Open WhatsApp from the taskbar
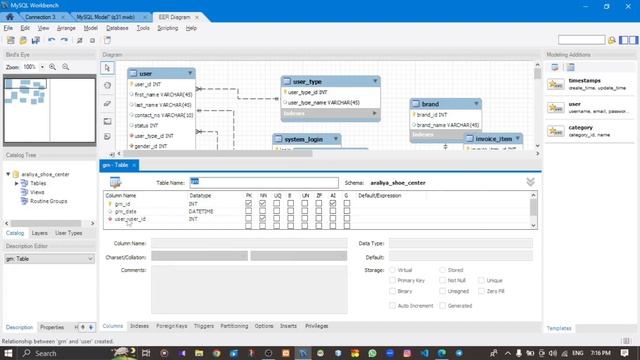This screenshot has height=360, width=640. click(372, 353)
